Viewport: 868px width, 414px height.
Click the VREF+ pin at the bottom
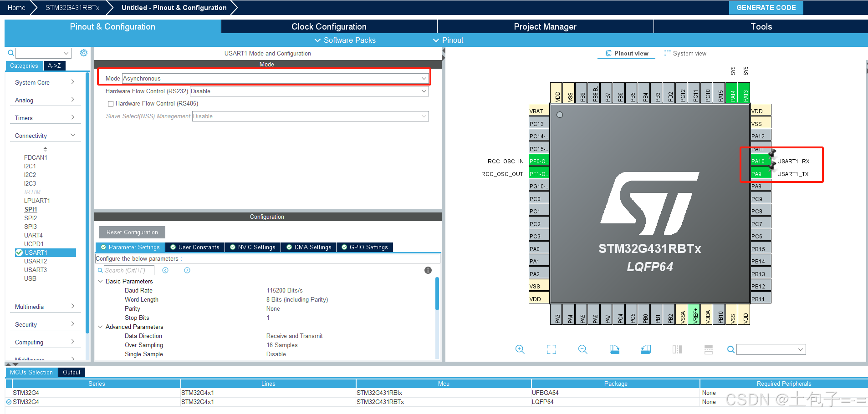point(695,314)
